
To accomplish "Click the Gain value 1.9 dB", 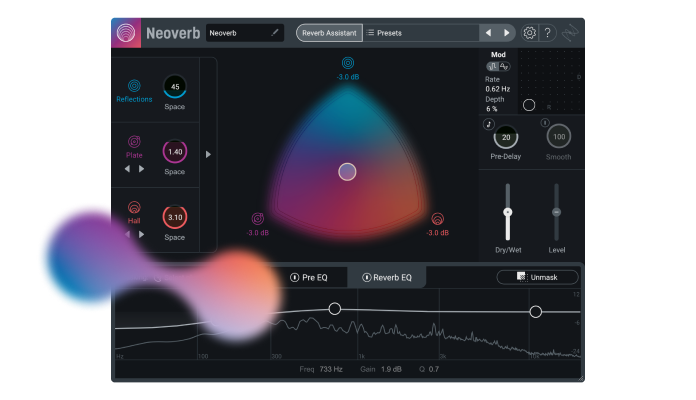I will [x=391, y=369].
